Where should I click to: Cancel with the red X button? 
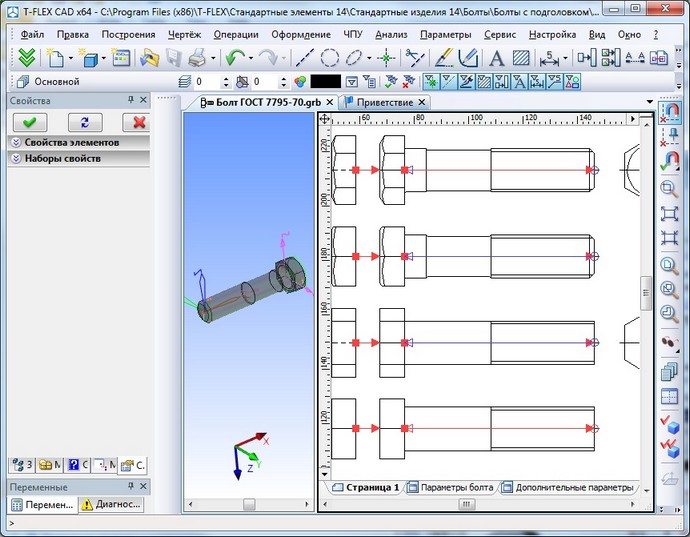(x=137, y=122)
